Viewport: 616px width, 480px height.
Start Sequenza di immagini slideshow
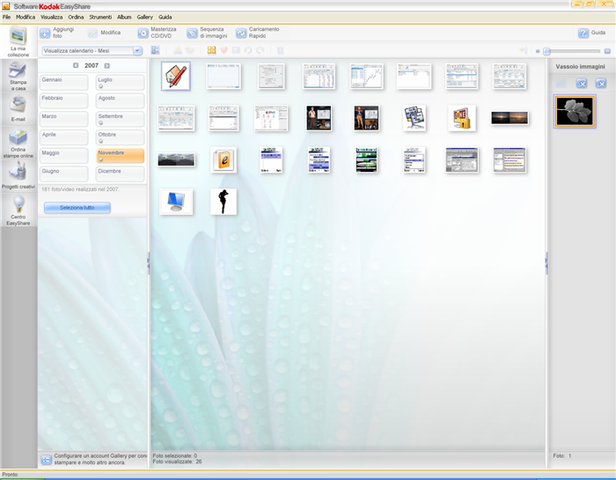point(192,33)
